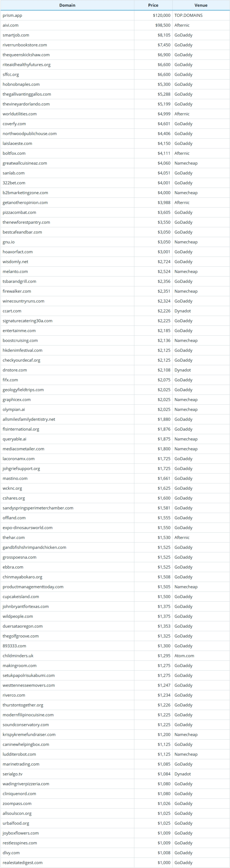The image size is (230, 868).
Task: Click the Venue column header
Action: (x=201, y=5)
